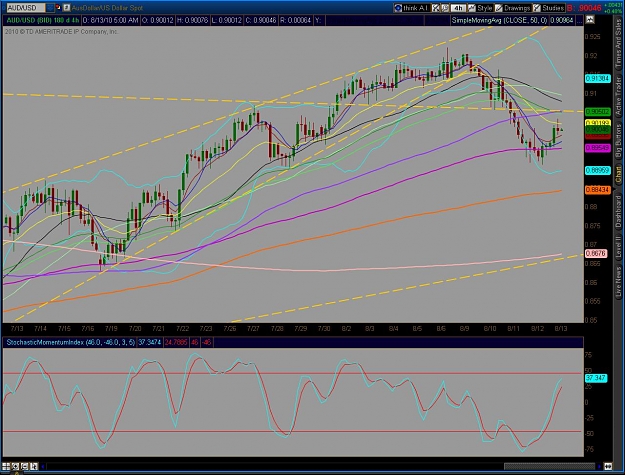Open the Active Trader side tab
The image size is (625, 475).
(x=619, y=96)
